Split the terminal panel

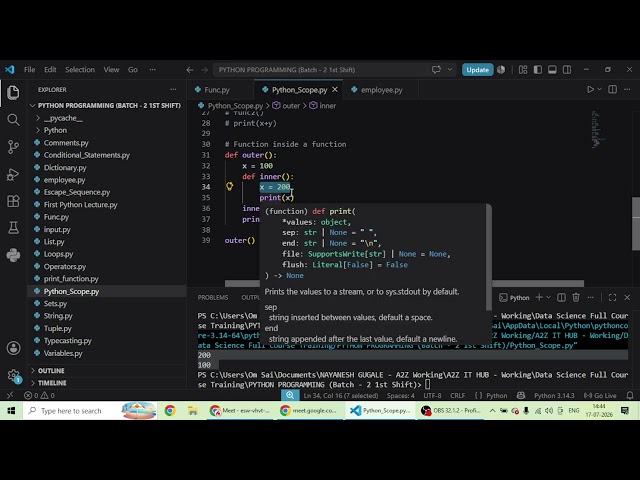[561, 298]
